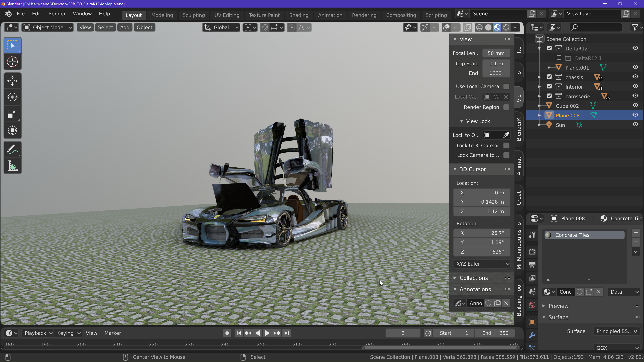This screenshot has width=644, height=362.
Task: Pick the Measure ruler tool
Action: tap(12, 166)
